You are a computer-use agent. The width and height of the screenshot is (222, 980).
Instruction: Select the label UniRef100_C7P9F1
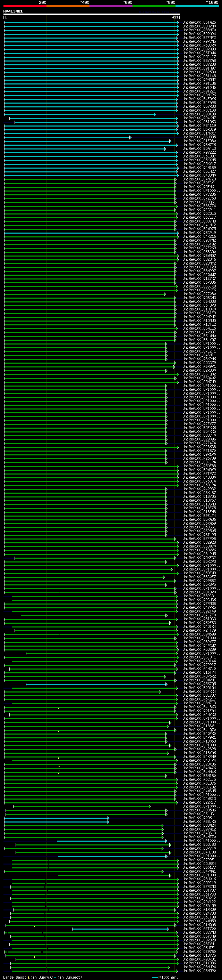pyautogui.click(x=199, y=859)
